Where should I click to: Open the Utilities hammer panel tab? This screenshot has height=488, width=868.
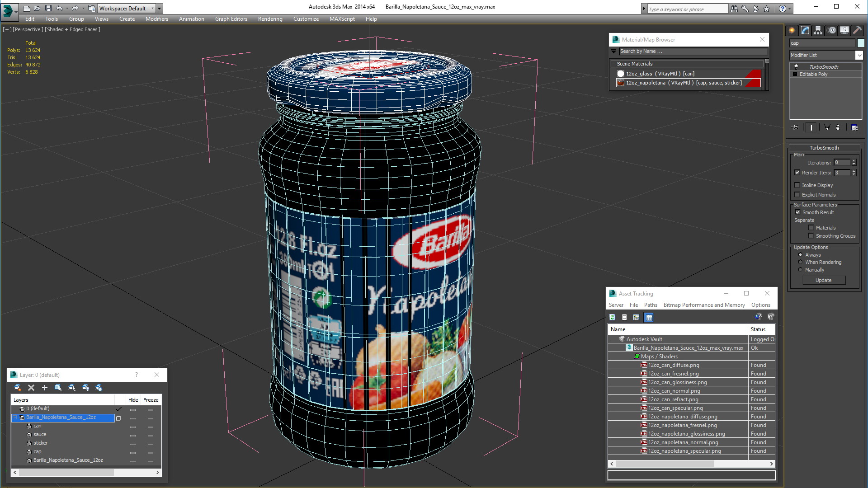pos(857,30)
